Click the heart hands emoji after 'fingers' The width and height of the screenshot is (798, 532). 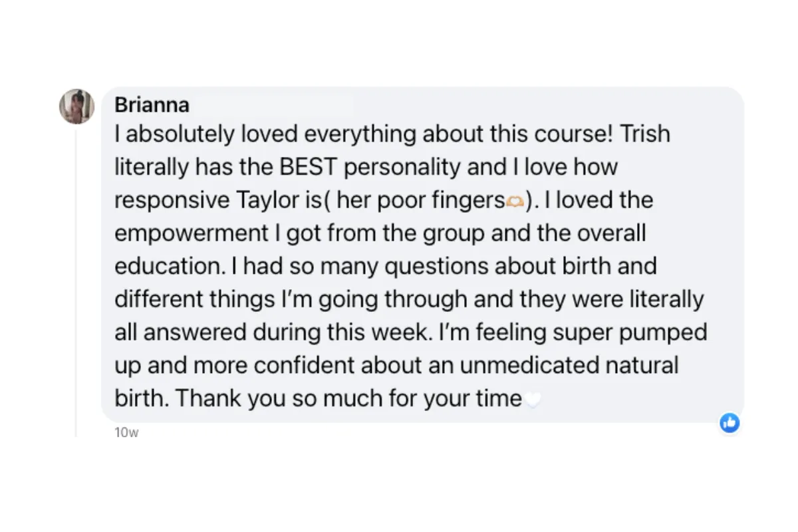coord(516,201)
